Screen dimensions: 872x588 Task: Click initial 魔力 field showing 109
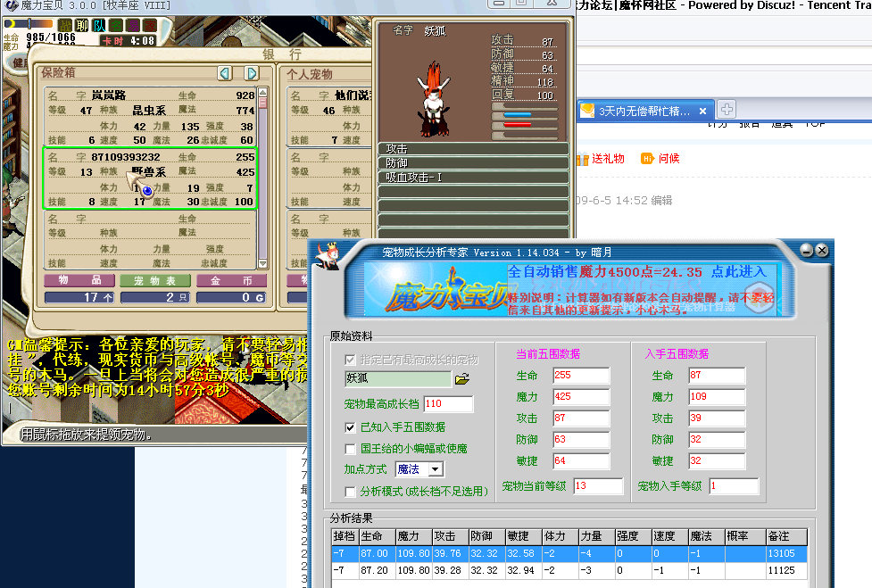(x=717, y=397)
